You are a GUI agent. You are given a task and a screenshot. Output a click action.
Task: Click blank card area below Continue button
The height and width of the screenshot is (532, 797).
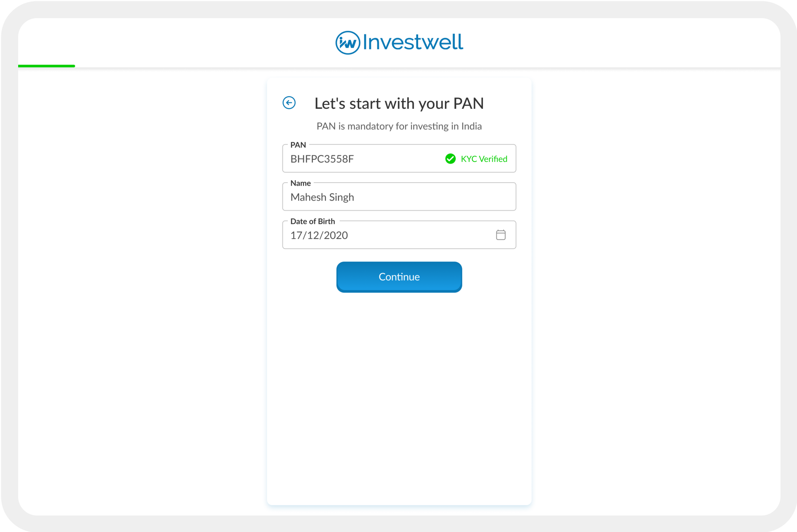coord(399,390)
